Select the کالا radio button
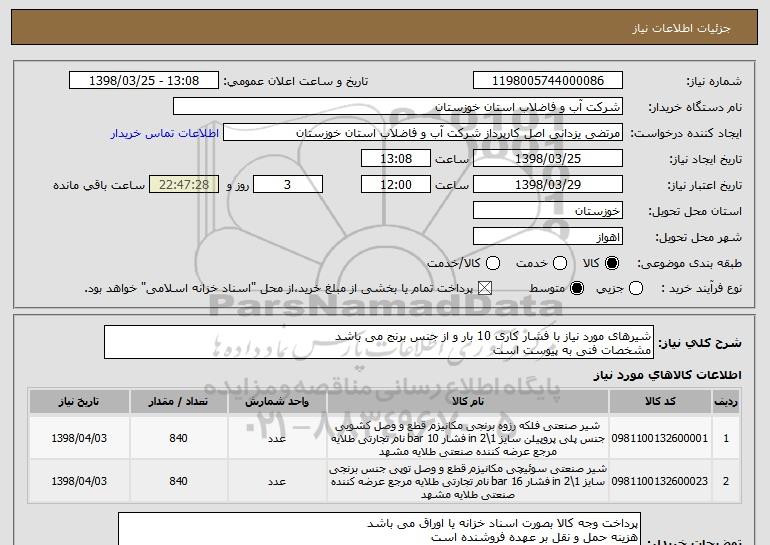The image size is (770, 545). 612,263
